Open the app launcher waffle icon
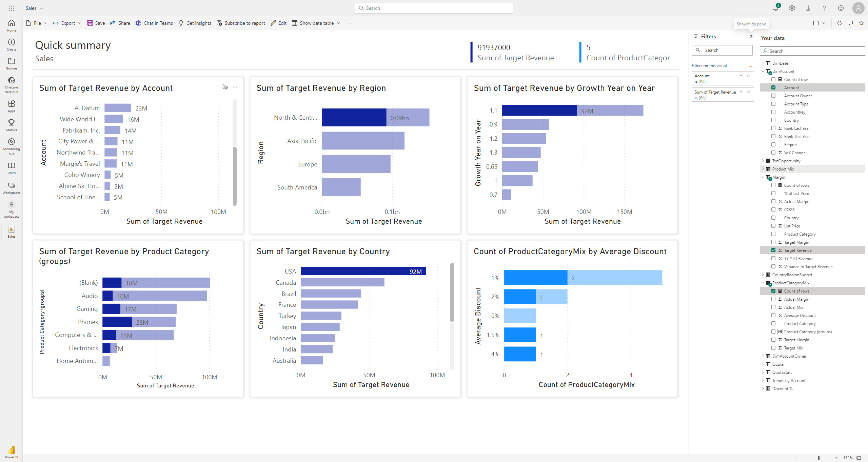This screenshot has width=868, height=462. (12, 8)
